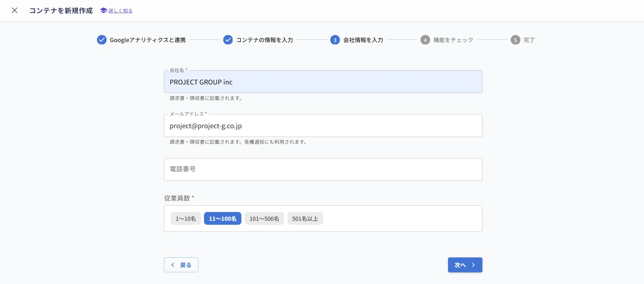Click the step 3 circle icon
Viewport: 644px width, 284px height.
335,40
